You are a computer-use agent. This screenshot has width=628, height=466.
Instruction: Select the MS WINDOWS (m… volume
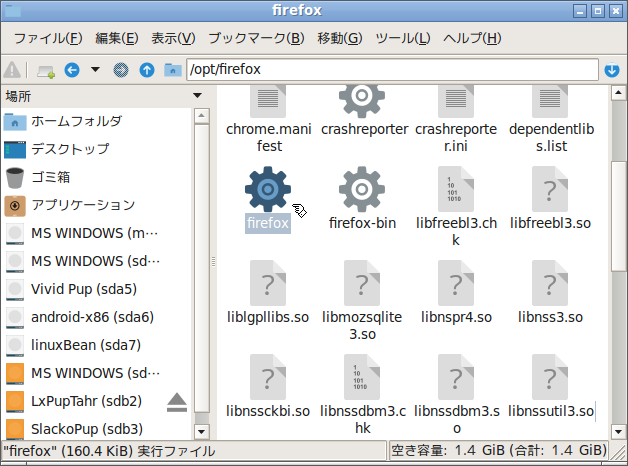[97, 233]
